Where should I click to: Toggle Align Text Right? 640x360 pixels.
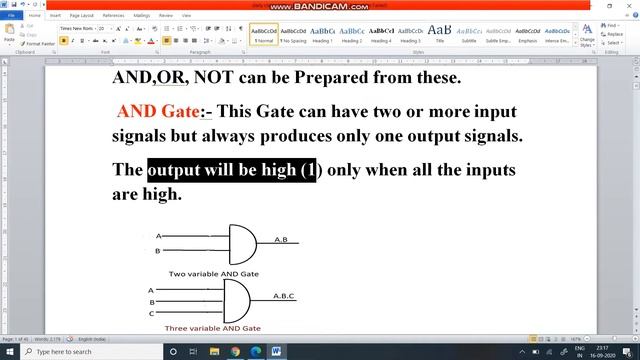pos(185,41)
